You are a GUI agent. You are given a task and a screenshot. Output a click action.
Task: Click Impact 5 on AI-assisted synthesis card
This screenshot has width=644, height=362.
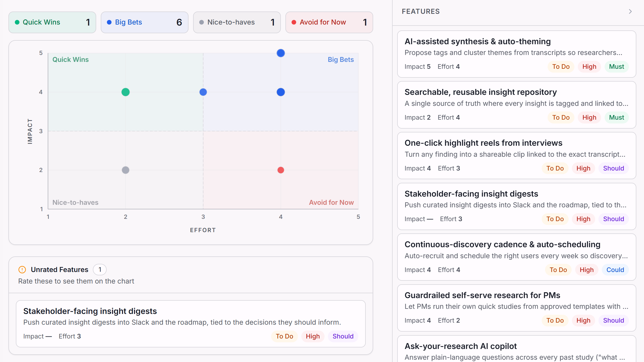(417, 67)
